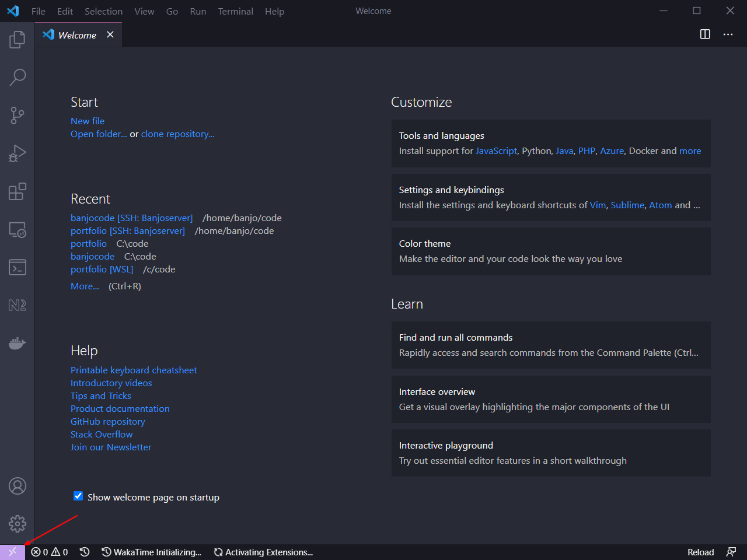
Task: Uncheck Show welcome page on startup
Action: (x=78, y=496)
